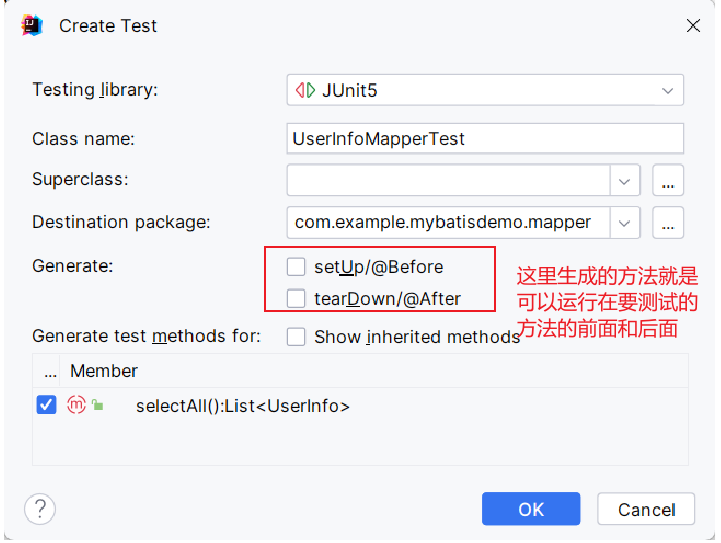Browse for Superclass with ellipsis button
721x543 pixels.
[x=668, y=181]
